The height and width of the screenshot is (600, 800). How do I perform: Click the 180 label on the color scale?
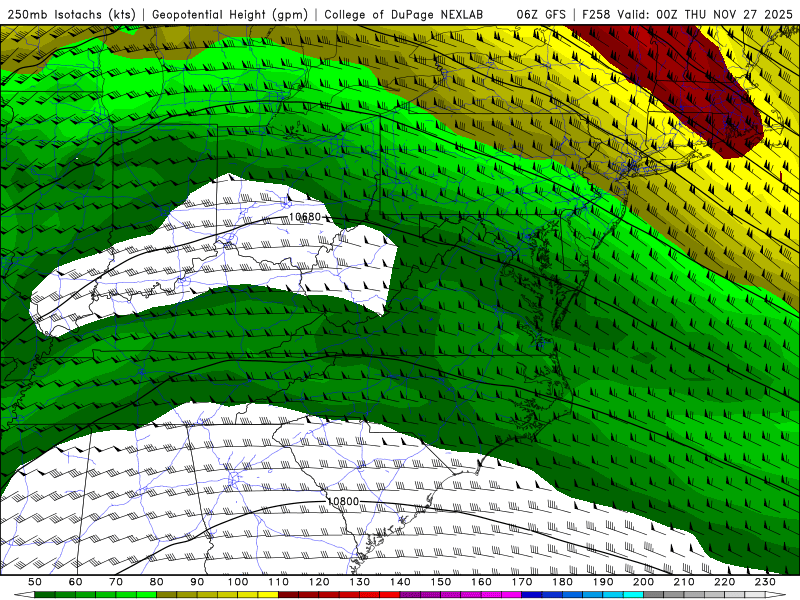tap(562, 582)
